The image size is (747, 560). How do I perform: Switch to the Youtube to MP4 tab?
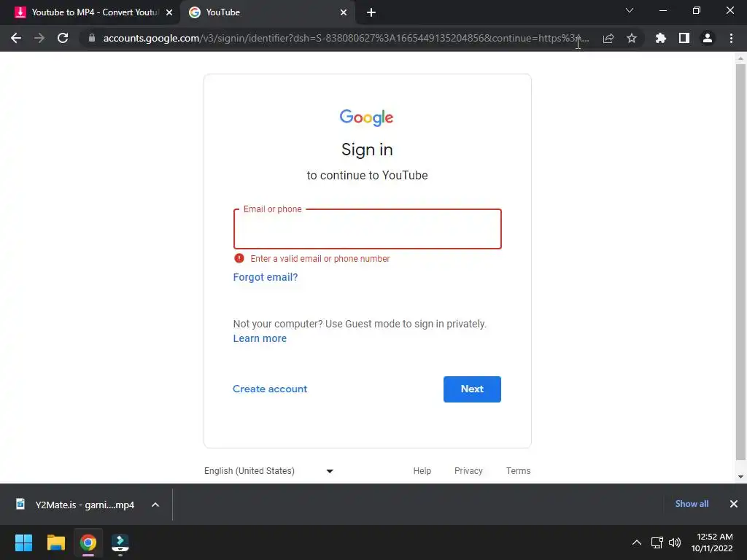click(x=90, y=12)
